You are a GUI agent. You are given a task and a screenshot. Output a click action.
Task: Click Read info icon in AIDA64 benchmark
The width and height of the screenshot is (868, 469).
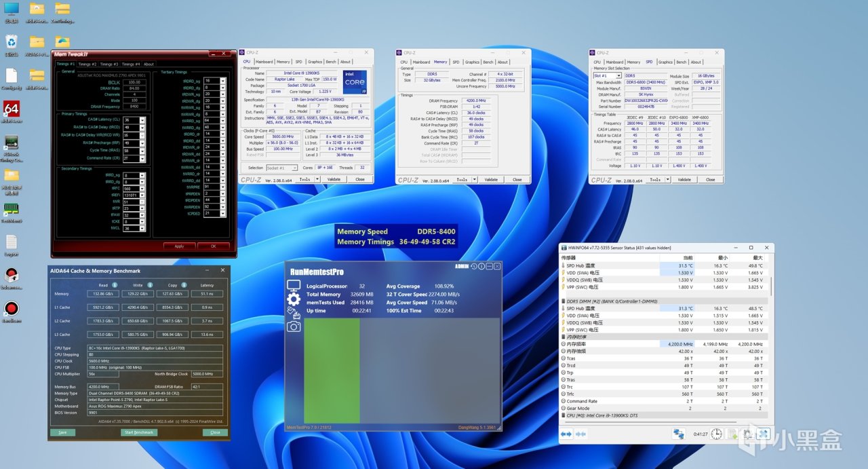[x=115, y=285]
